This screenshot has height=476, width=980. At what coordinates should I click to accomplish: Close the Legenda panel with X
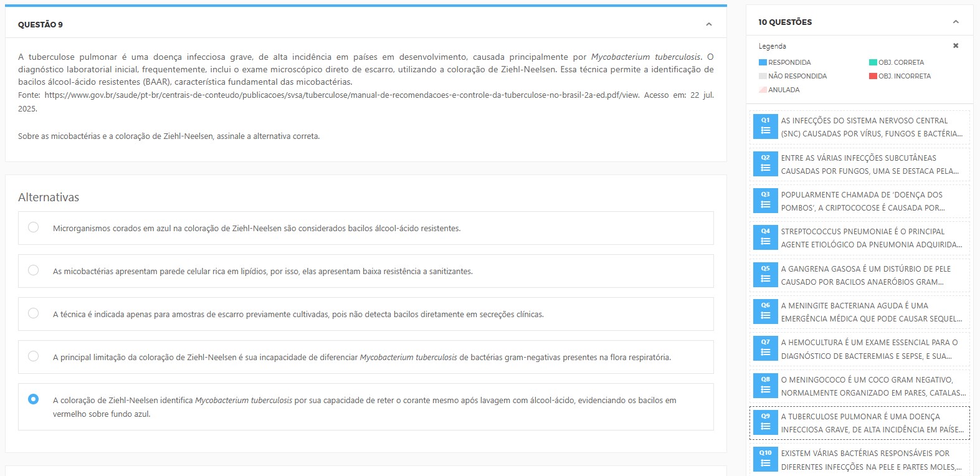click(955, 45)
